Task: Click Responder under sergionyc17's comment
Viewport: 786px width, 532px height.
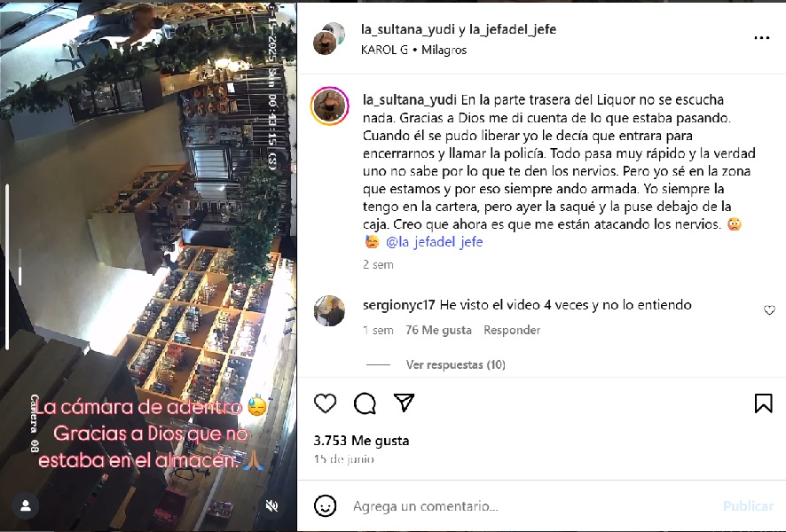Action: point(512,330)
